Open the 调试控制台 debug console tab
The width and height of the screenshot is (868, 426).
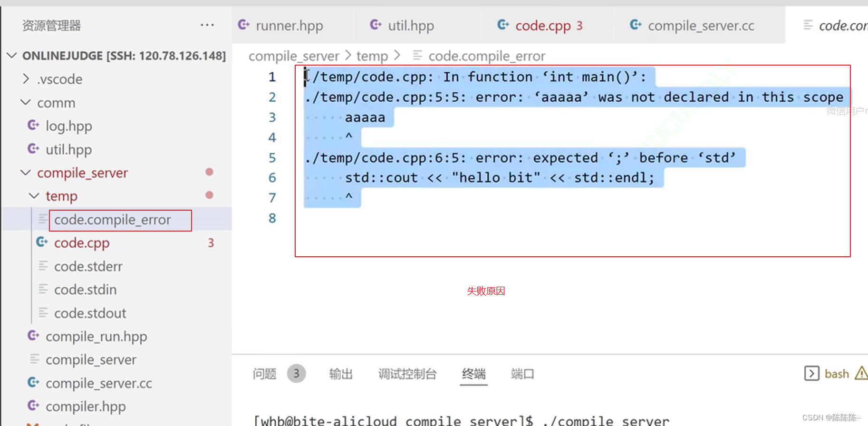407,374
